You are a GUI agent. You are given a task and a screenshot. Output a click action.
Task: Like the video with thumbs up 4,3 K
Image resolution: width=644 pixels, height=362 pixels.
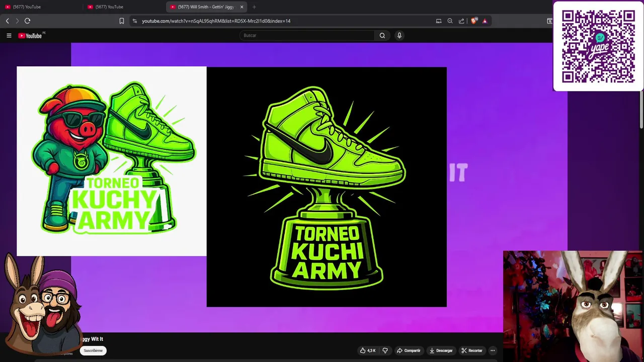point(368,350)
